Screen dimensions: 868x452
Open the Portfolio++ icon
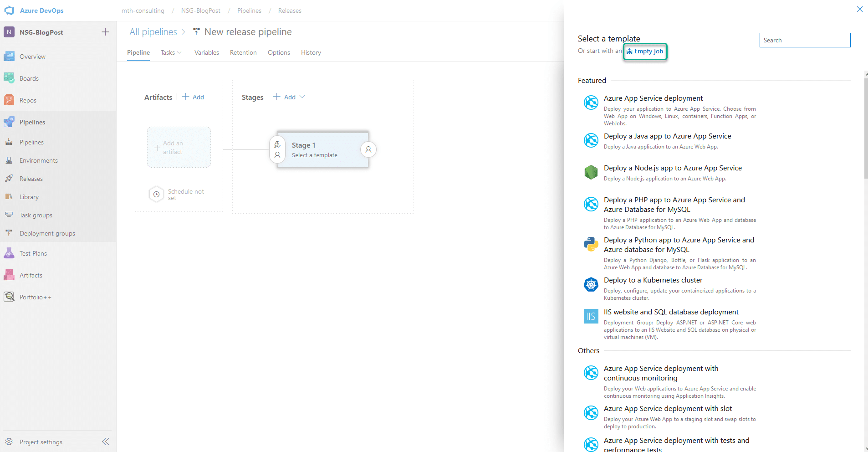[9, 297]
